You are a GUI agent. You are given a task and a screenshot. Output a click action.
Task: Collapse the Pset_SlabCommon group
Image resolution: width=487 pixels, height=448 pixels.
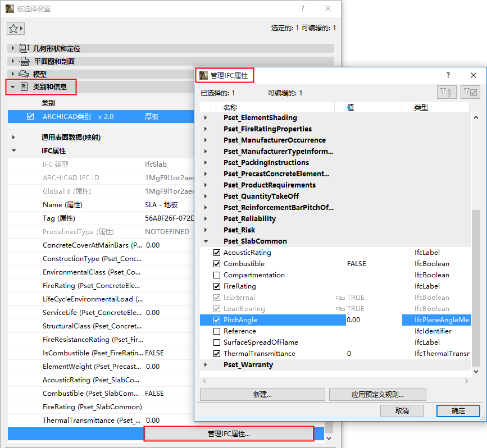205,241
